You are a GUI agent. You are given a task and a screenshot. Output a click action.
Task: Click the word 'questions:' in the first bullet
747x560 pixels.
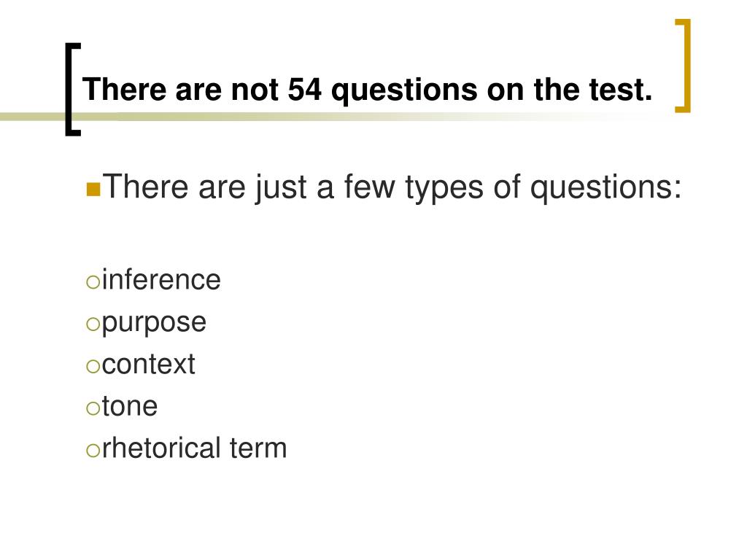point(606,187)
